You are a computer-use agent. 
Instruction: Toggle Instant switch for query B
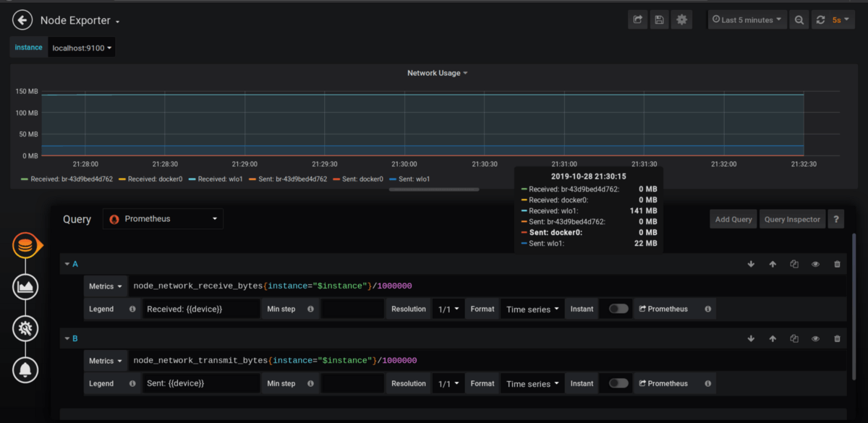tap(618, 383)
